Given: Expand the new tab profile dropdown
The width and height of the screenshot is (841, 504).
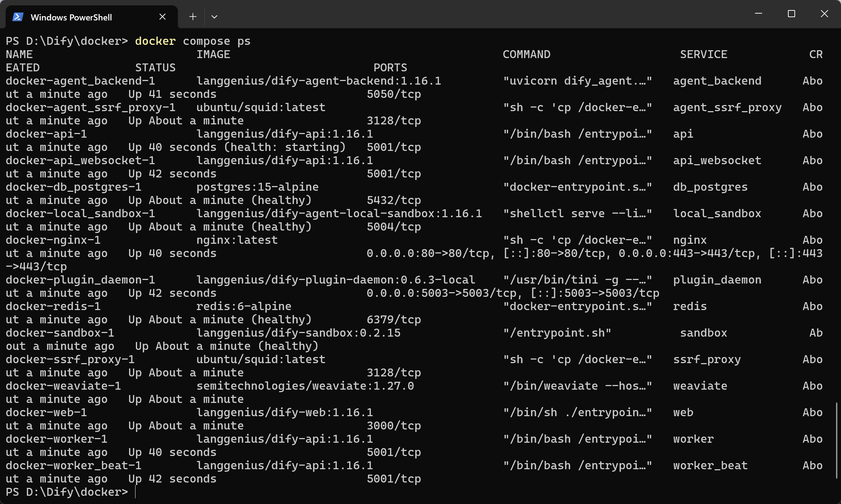Looking at the screenshot, I should click(x=214, y=17).
